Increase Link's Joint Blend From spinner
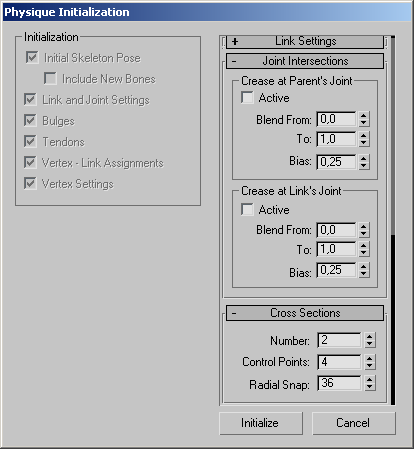The height and width of the screenshot is (449, 414). click(x=364, y=226)
